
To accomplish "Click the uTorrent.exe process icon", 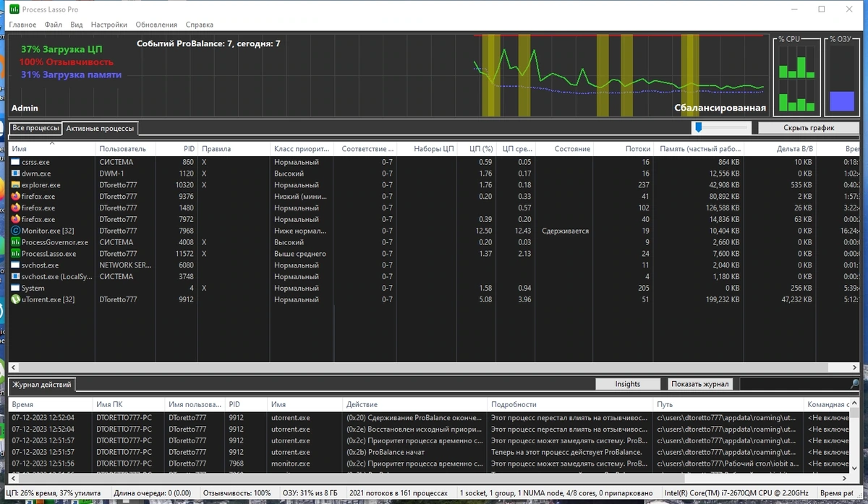I will click(16, 299).
